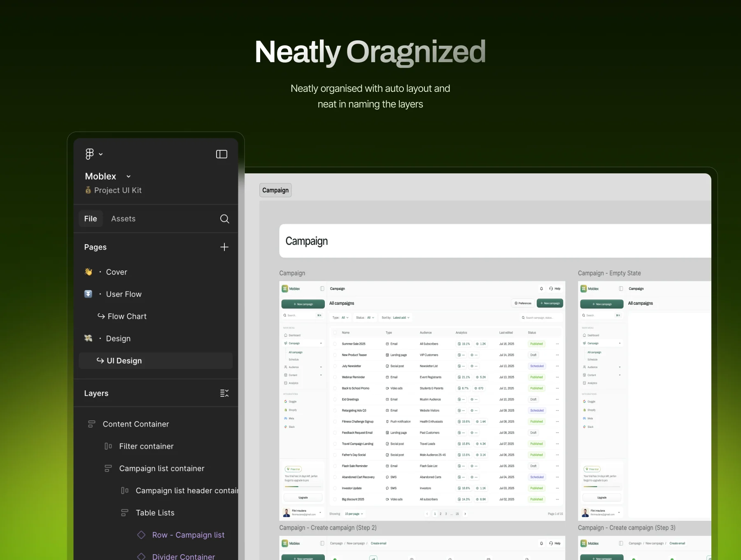Viewport: 741px width, 560px height.
Task: Click the Filter container layout icon
Action: coord(108,446)
